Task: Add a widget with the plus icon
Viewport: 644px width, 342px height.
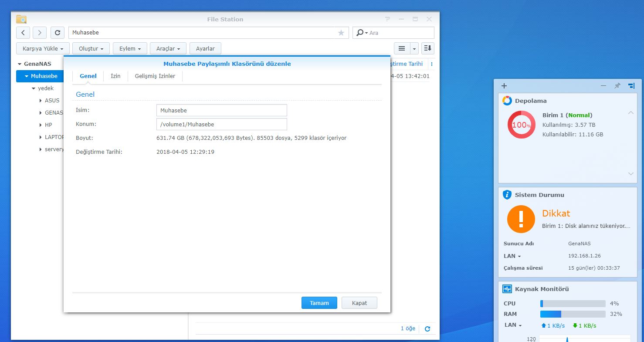Action: (504, 86)
